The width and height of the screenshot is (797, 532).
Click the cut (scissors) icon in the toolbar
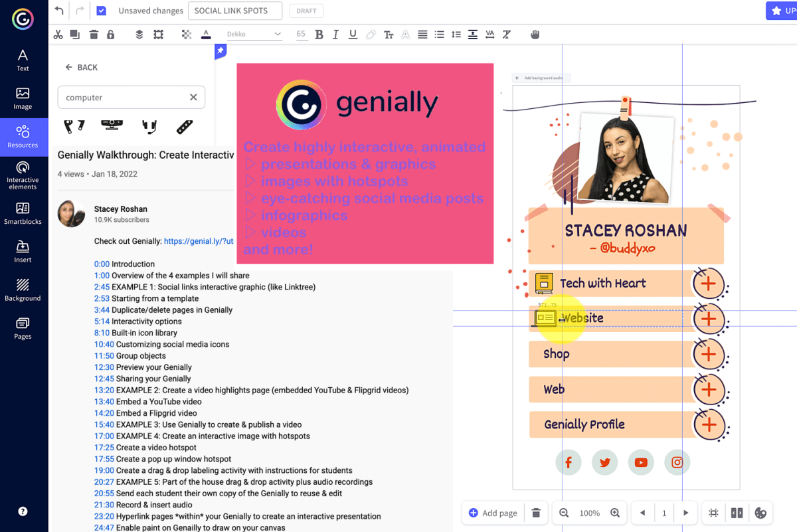58,34
